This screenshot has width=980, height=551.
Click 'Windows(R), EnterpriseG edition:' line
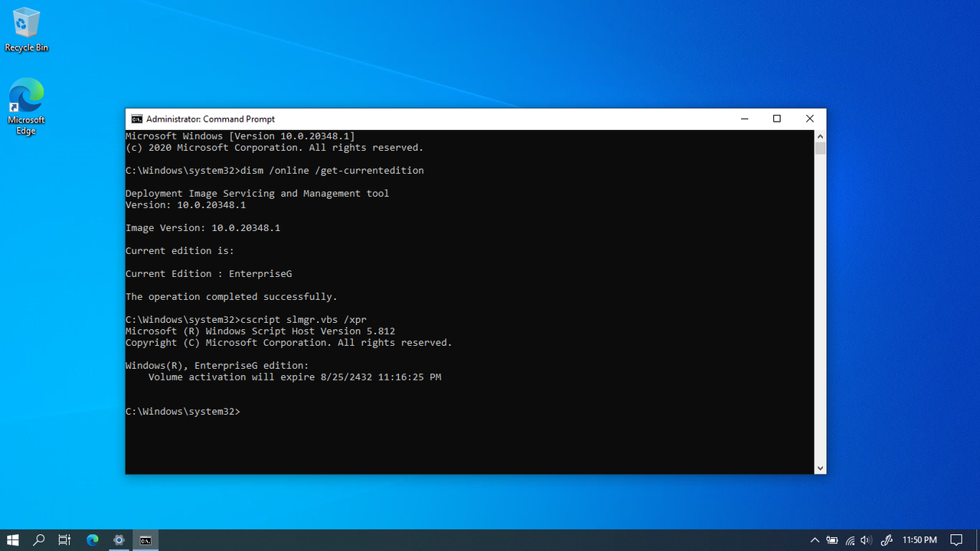(217, 366)
